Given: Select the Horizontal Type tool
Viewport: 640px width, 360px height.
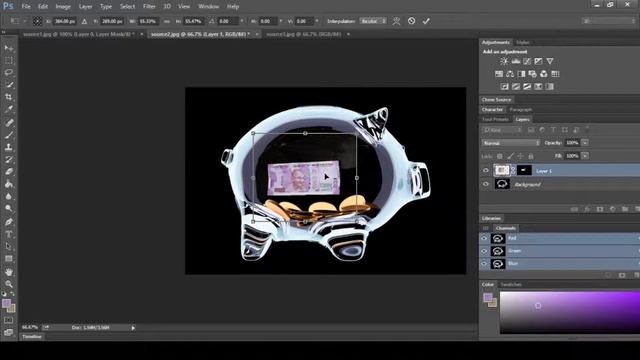Looking at the screenshot, I should [9, 234].
